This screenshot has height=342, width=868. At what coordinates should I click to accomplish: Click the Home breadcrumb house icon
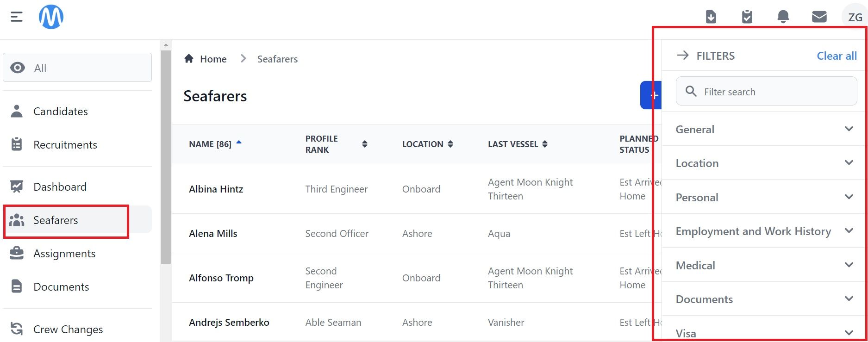click(189, 58)
